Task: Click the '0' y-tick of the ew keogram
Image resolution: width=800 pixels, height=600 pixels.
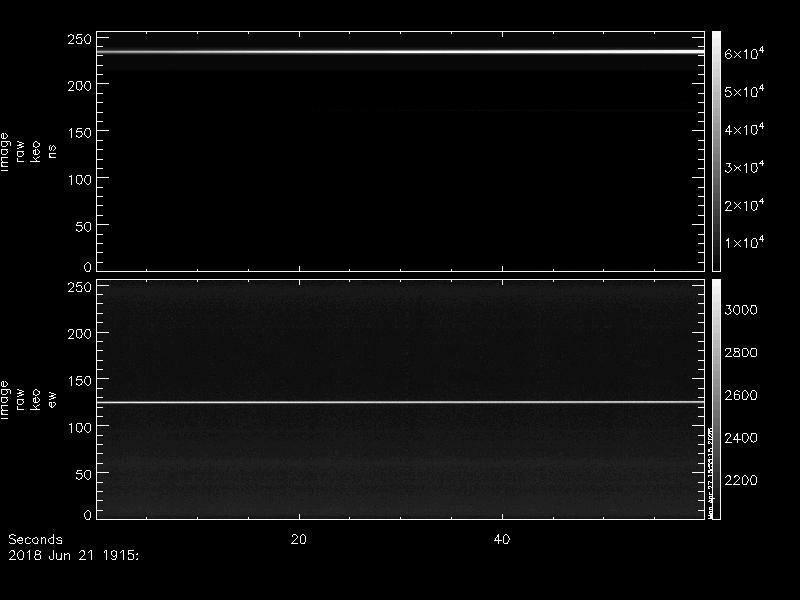Action: (x=88, y=514)
